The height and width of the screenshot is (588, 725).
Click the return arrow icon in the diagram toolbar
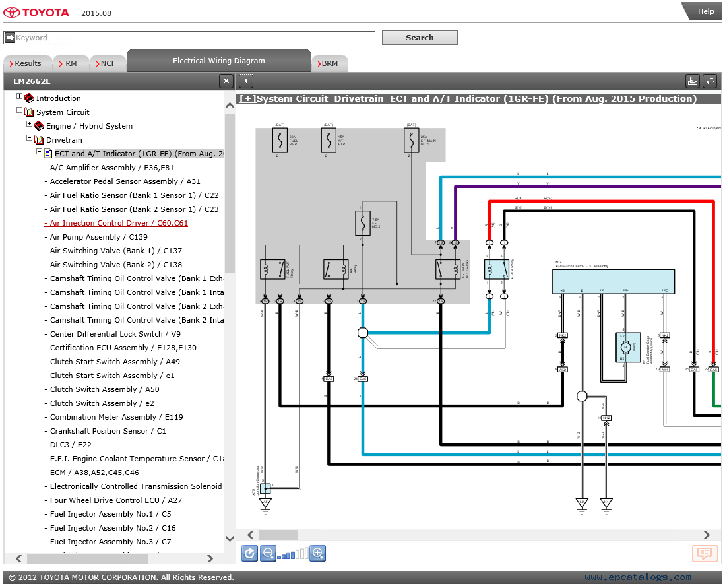pyautogui.click(x=710, y=81)
